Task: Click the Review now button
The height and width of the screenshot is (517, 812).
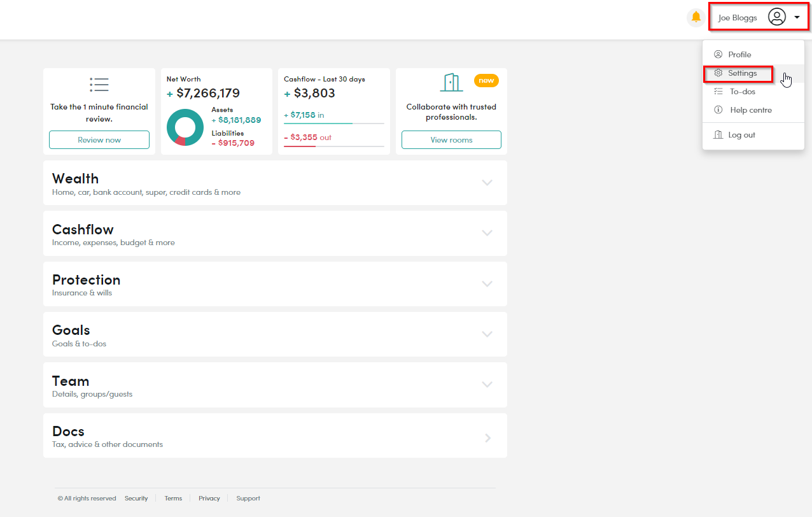Action: (x=99, y=140)
